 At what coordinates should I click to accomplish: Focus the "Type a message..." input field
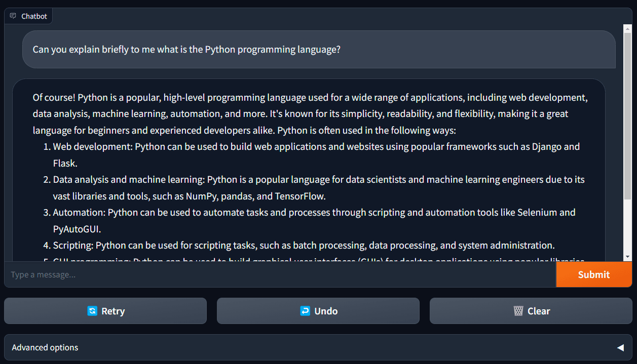click(x=280, y=274)
